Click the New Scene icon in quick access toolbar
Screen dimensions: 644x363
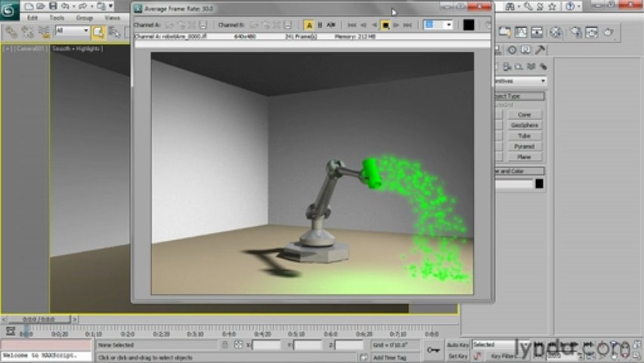(29, 7)
